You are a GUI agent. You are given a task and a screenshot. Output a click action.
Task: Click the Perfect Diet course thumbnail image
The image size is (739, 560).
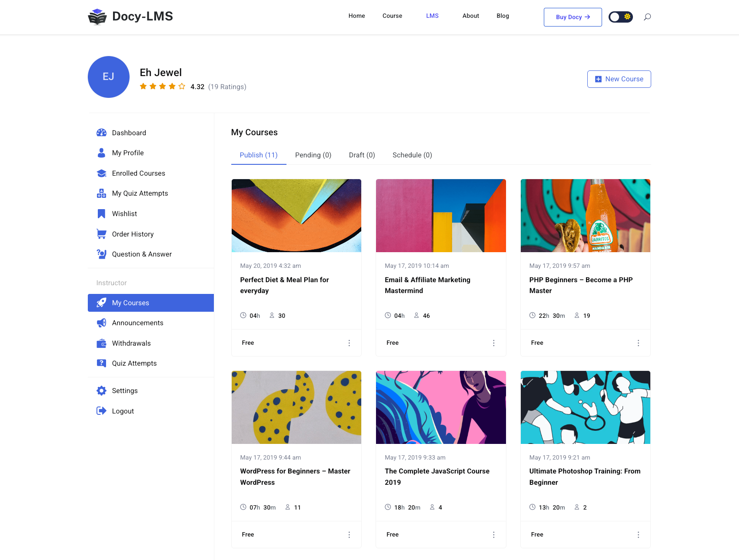pyautogui.click(x=296, y=216)
